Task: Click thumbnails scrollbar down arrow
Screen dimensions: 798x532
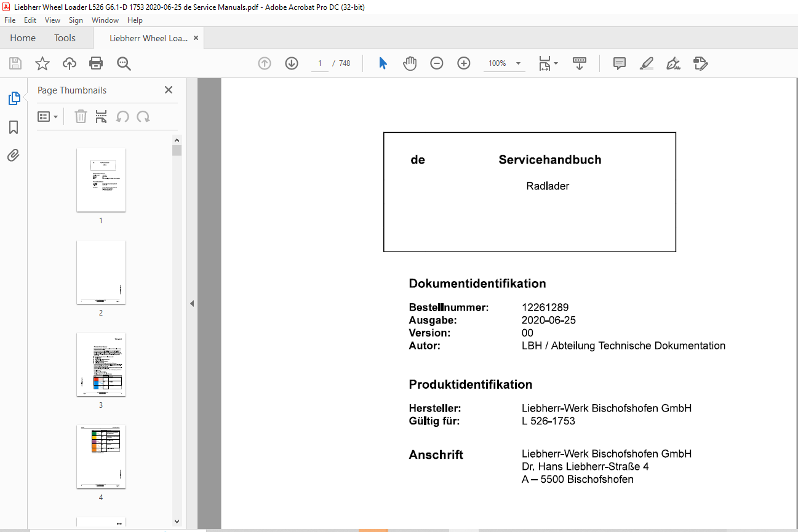Action: (x=177, y=522)
